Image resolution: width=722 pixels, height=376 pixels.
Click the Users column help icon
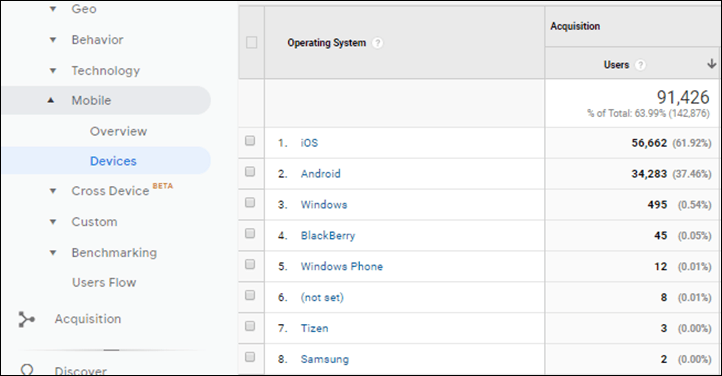(640, 65)
